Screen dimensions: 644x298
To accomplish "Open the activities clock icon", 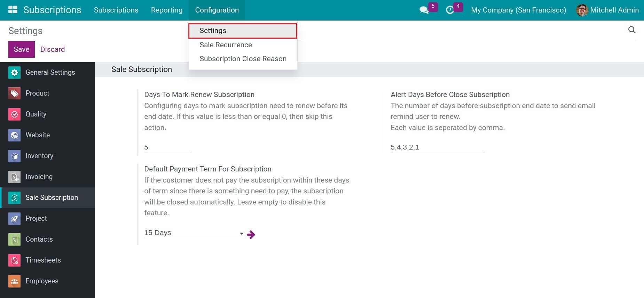I will coord(450,10).
